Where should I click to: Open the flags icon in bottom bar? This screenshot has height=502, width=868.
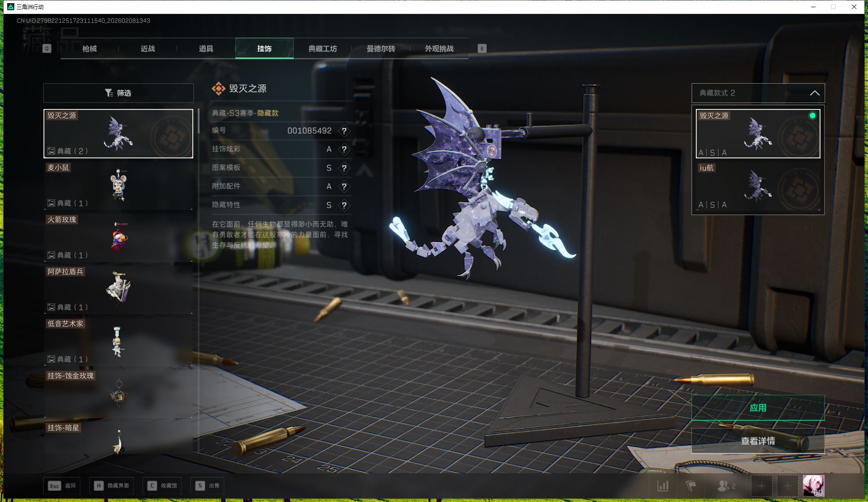(x=690, y=486)
